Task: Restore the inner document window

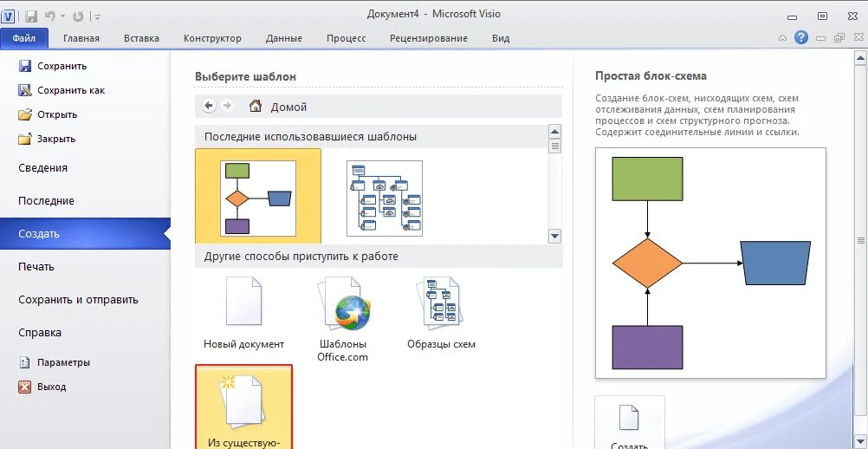Action: point(839,38)
